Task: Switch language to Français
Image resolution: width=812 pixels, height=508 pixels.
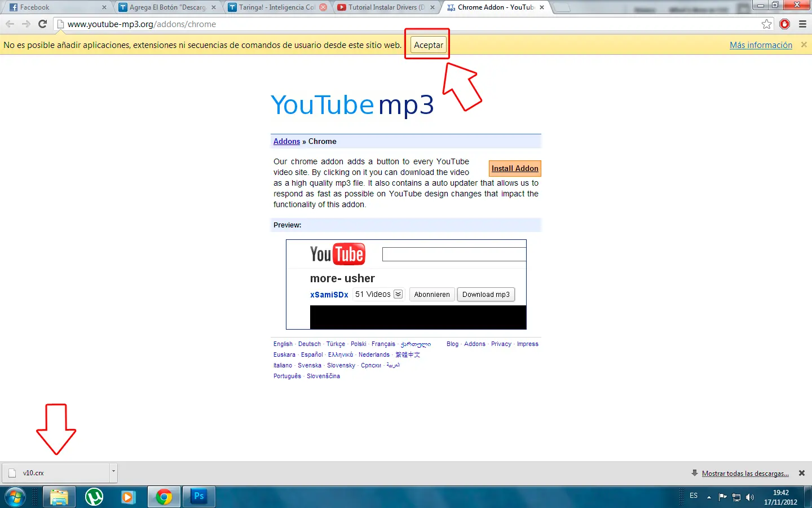Action: click(x=383, y=344)
